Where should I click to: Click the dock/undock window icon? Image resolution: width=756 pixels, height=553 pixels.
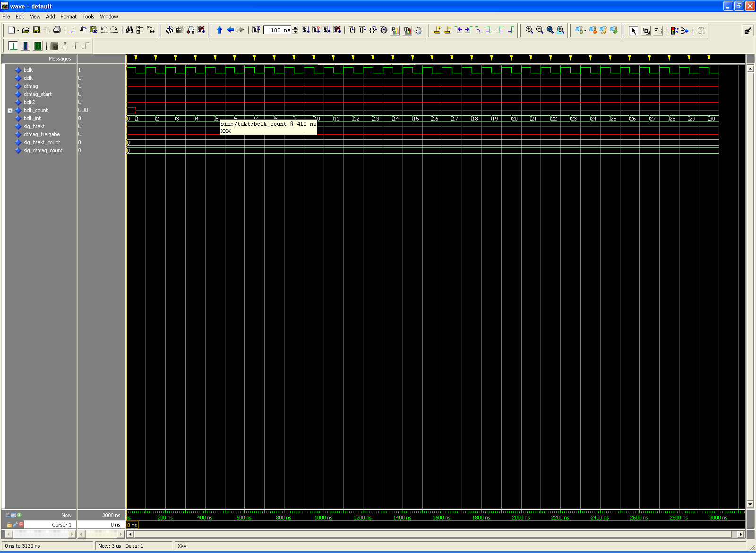[747, 31]
